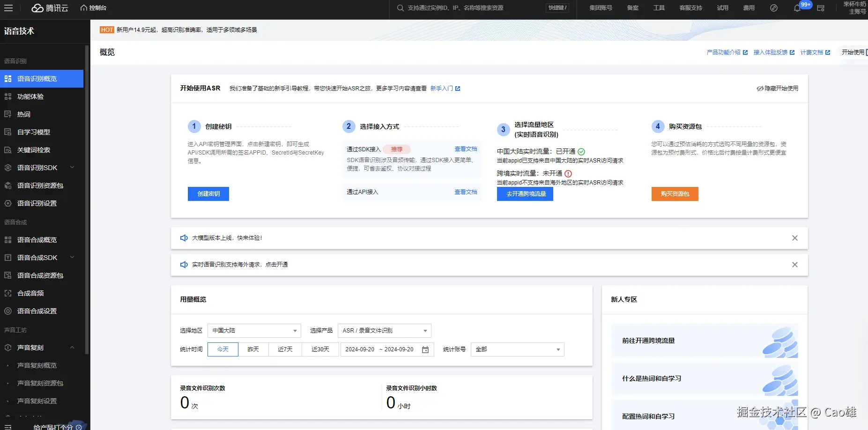The image size is (868, 430).
Task: Click the orange 购买资源包 button
Action: [x=675, y=194]
